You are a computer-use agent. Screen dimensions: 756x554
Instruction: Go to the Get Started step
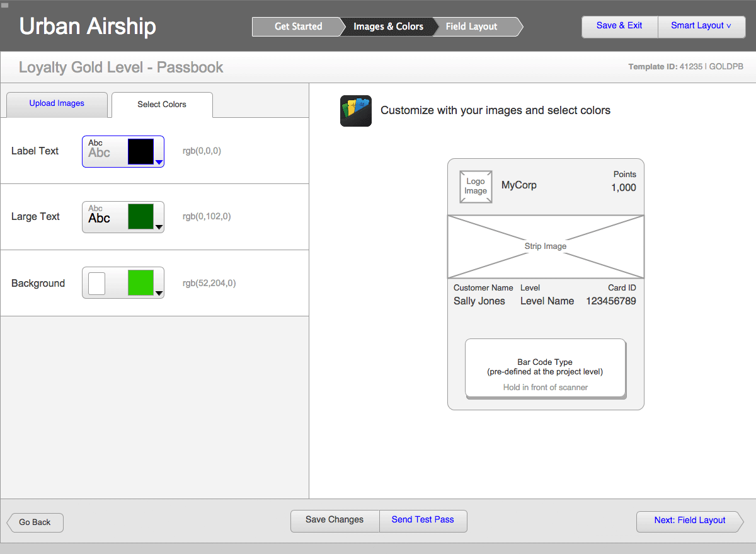299,26
